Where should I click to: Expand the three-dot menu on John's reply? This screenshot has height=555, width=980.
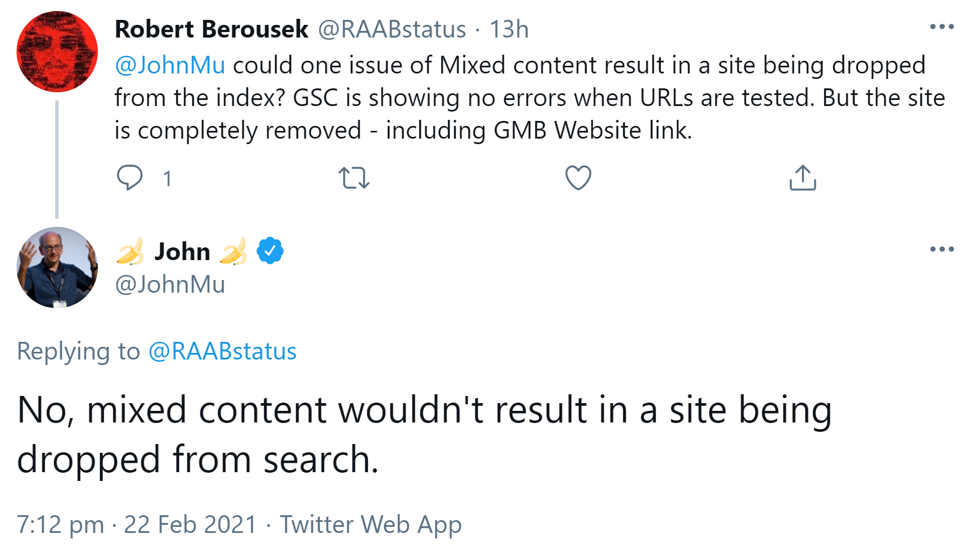942,249
